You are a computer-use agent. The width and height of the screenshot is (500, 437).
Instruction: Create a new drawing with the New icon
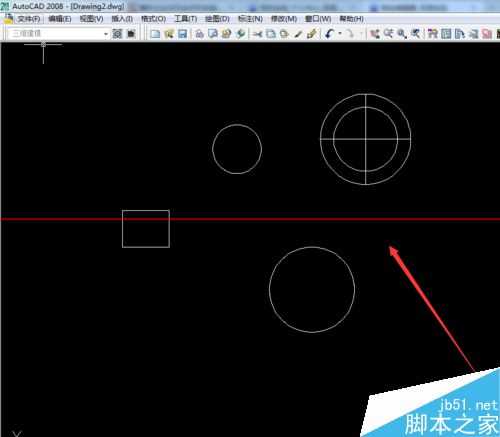point(155,34)
